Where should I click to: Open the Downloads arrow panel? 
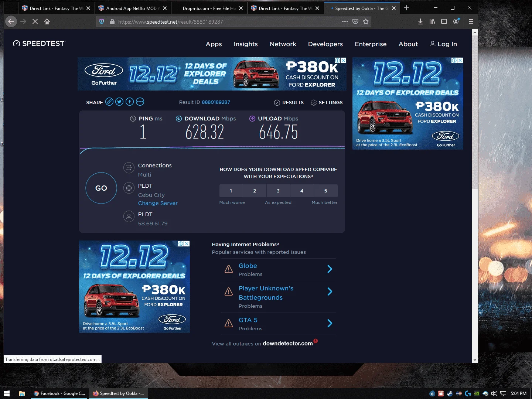point(420,21)
